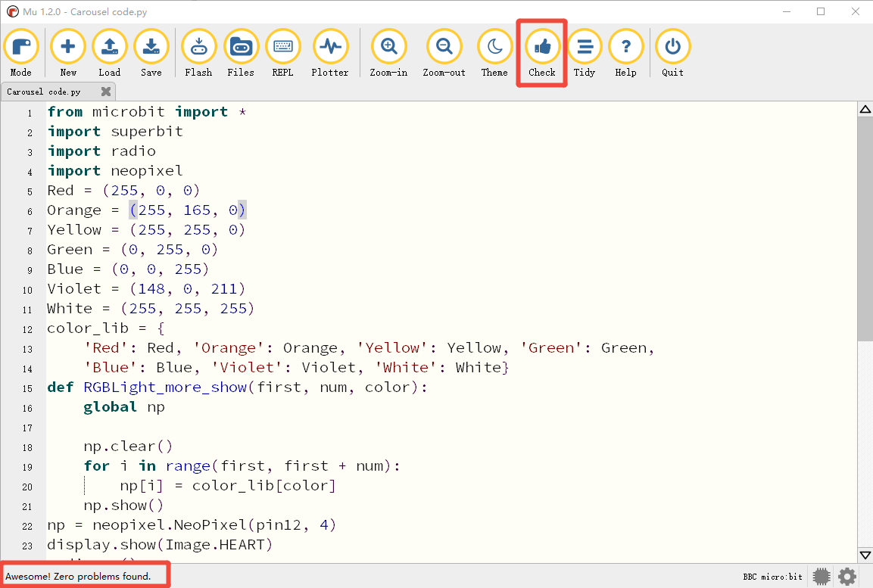This screenshot has height=588, width=873.
Task: Click the editor scrollbar down arrow
Action: pyautogui.click(x=865, y=555)
